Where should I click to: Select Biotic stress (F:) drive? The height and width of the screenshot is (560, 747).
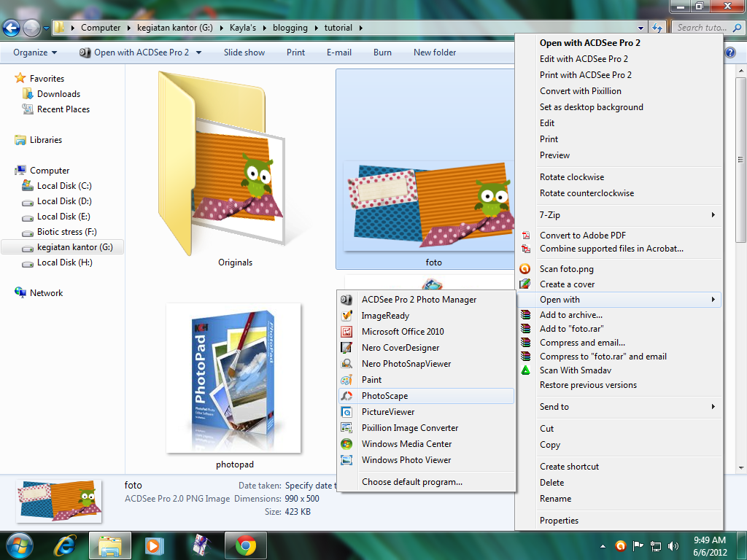66,232
